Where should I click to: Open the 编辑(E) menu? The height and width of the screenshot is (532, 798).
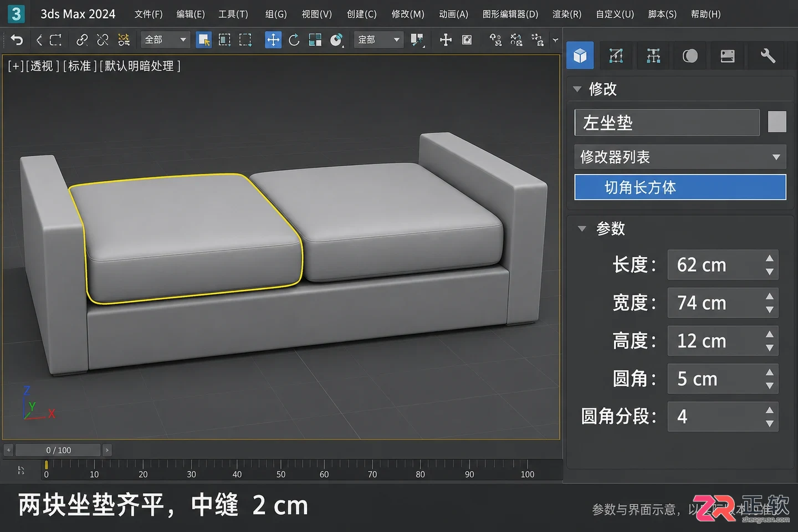(x=191, y=14)
